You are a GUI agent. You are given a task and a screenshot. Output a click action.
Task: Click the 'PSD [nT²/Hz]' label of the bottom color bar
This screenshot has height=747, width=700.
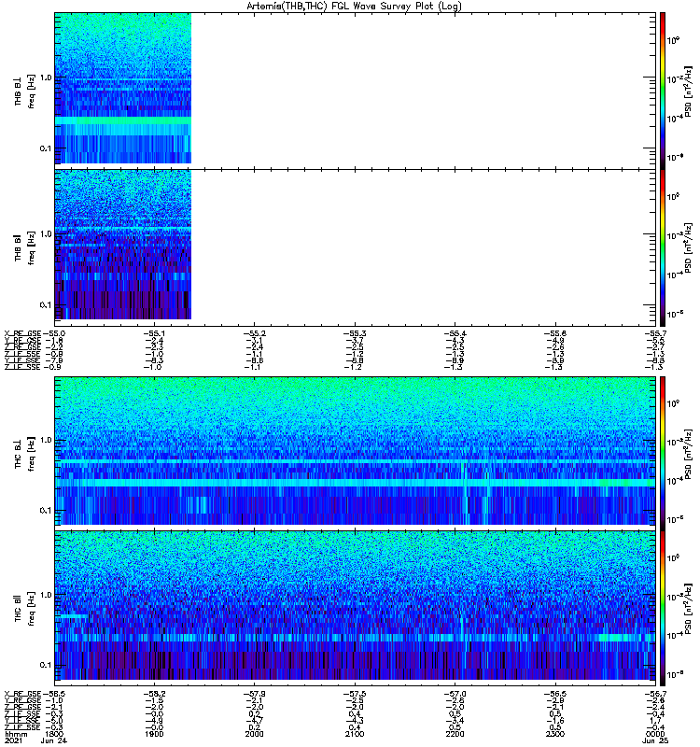point(689,609)
